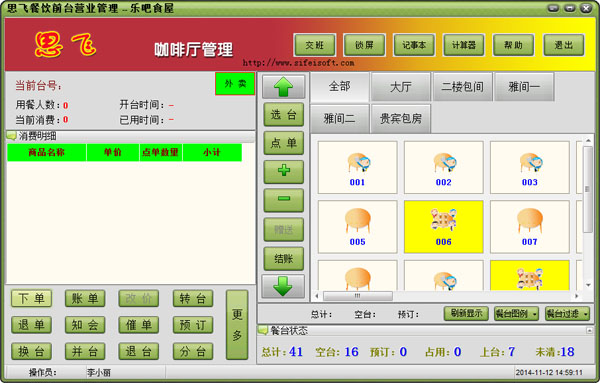Click the date 2014-11-12 in status bar
The width and height of the screenshot is (600, 383).
[x=533, y=372]
